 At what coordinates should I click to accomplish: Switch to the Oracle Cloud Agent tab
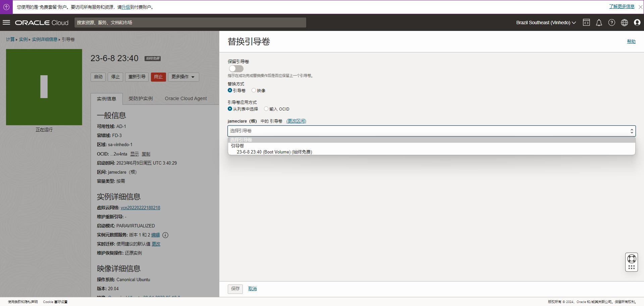coord(185,99)
